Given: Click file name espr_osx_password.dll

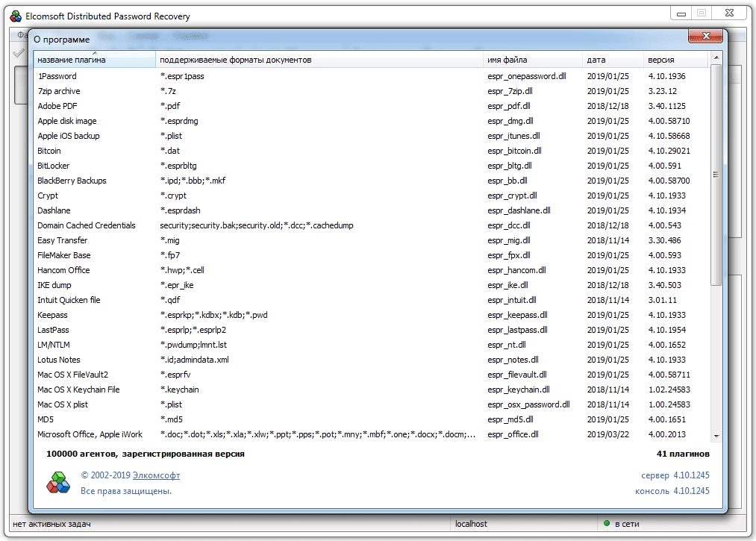Looking at the screenshot, I should [x=528, y=405].
